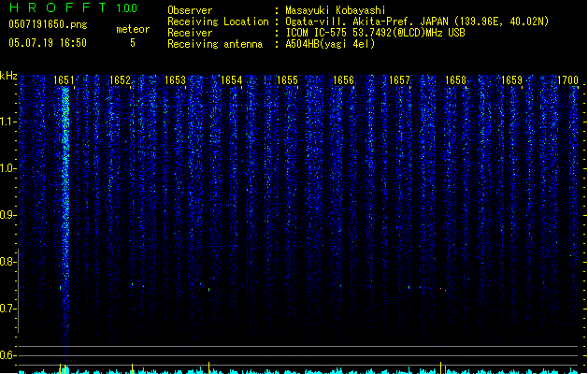Click the observer name Masayuki Kobayashi
This screenshot has width=588, height=374.
(x=336, y=10)
